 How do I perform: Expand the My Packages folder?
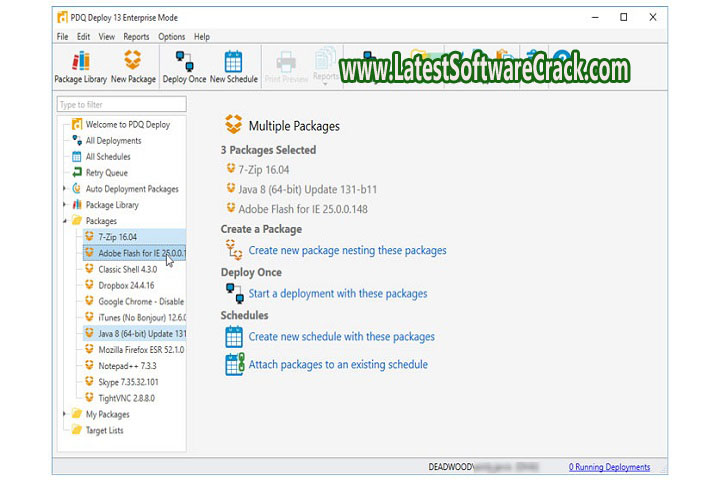65,414
